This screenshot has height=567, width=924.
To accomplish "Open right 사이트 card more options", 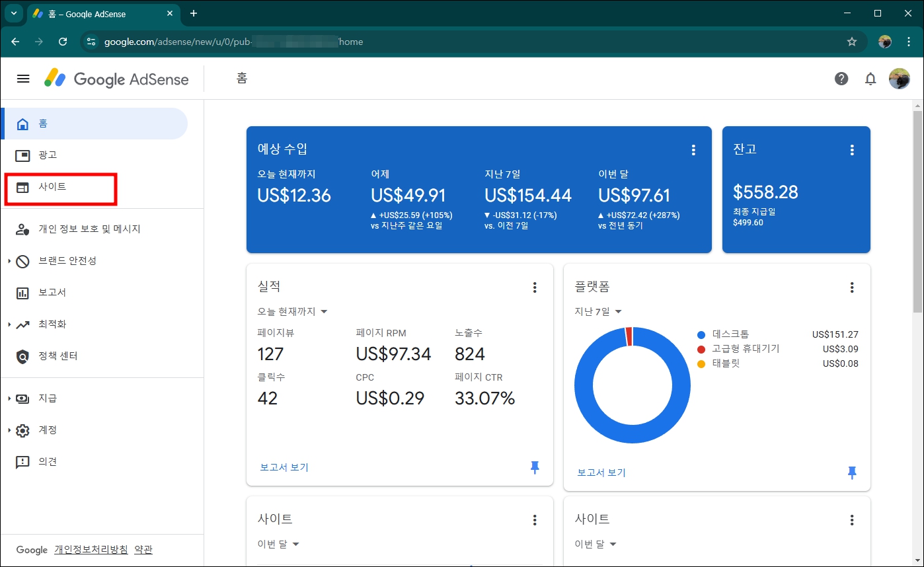I will (852, 520).
